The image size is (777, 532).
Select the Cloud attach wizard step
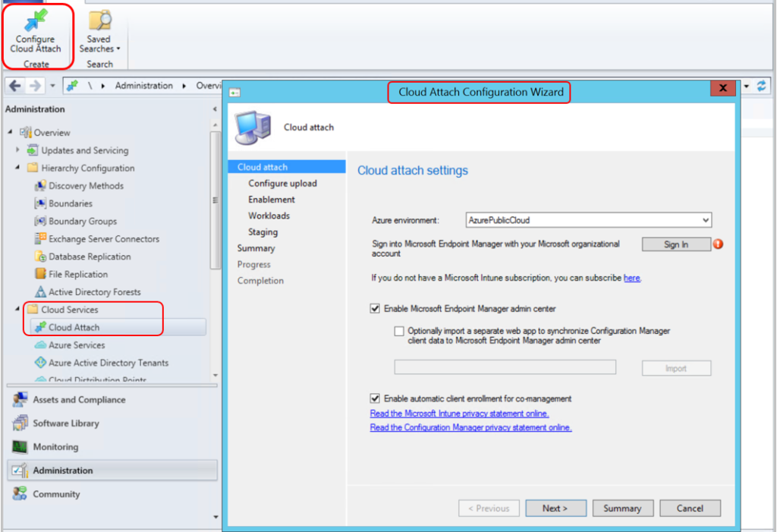tap(287, 167)
